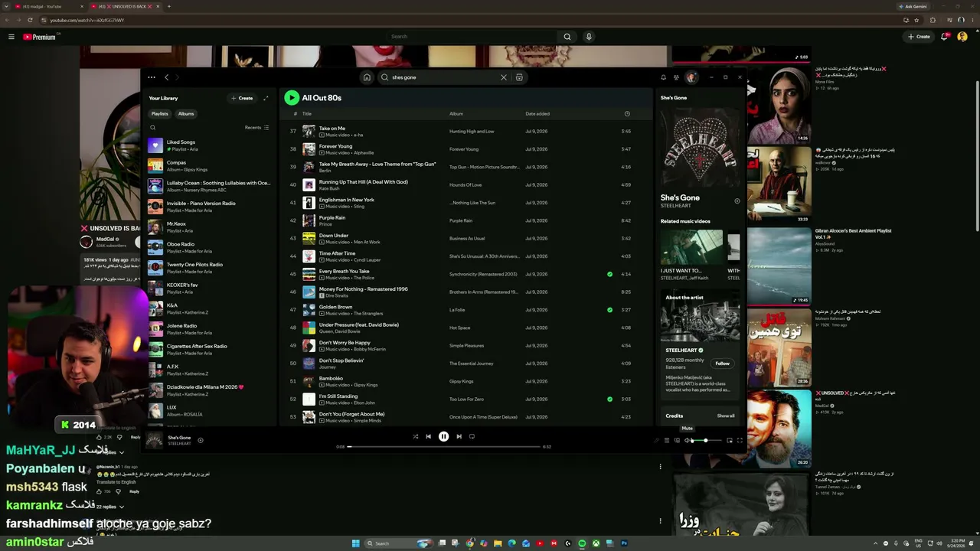Screen dimensions: 980x551
Task: Open the Spotify three-dots menu
Action: tap(152, 77)
